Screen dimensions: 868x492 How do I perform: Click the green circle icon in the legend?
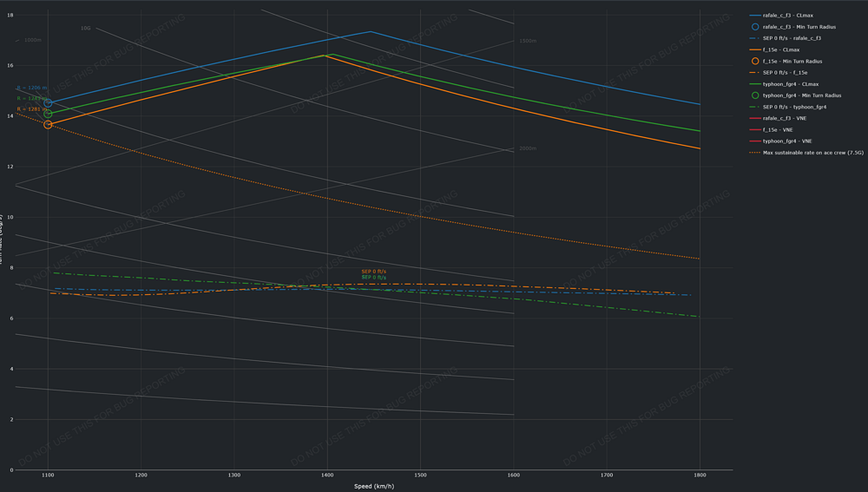click(755, 95)
